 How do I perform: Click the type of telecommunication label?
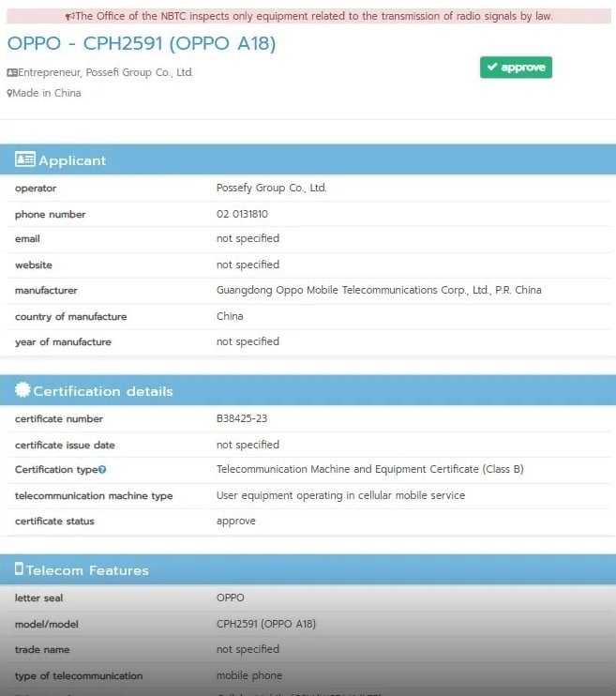click(79, 676)
